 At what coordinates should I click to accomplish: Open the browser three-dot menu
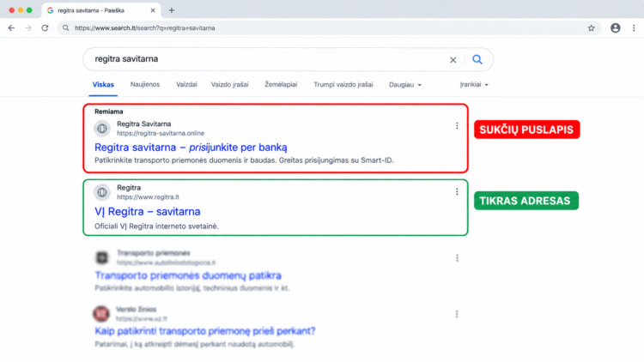coord(634,28)
